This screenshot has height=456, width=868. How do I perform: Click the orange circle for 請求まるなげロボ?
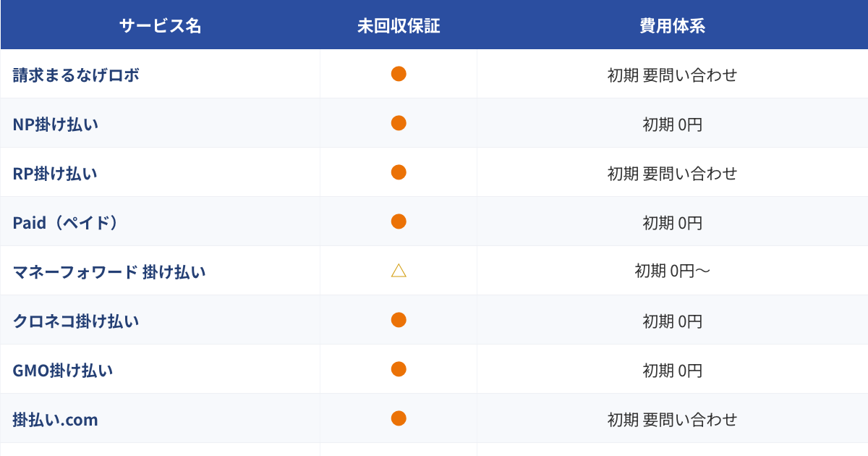tap(399, 74)
